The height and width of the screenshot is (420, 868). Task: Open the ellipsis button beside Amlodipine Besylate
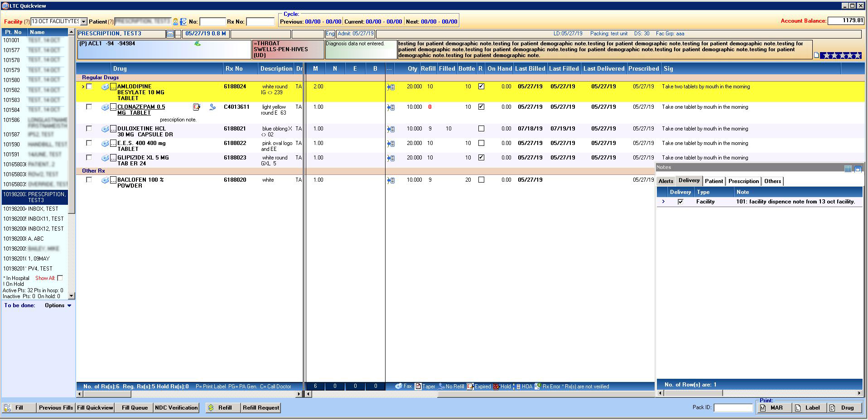point(113,87)
